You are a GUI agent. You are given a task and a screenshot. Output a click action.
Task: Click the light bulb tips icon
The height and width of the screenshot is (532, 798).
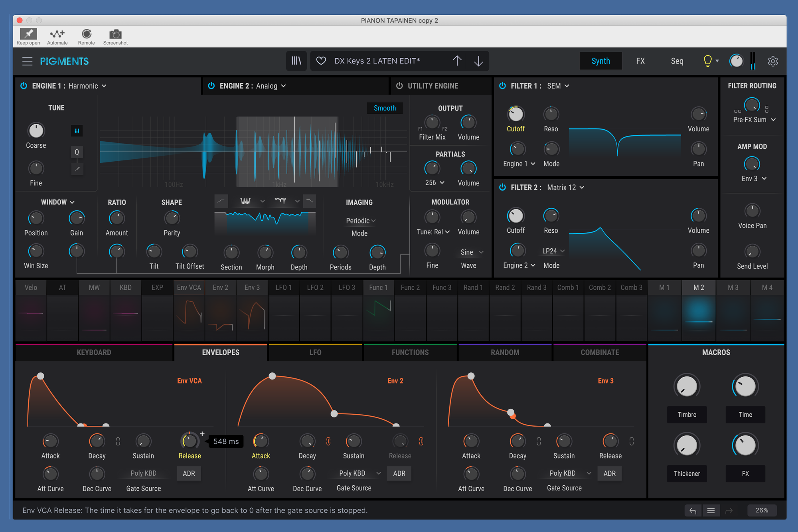click(707, 61)
